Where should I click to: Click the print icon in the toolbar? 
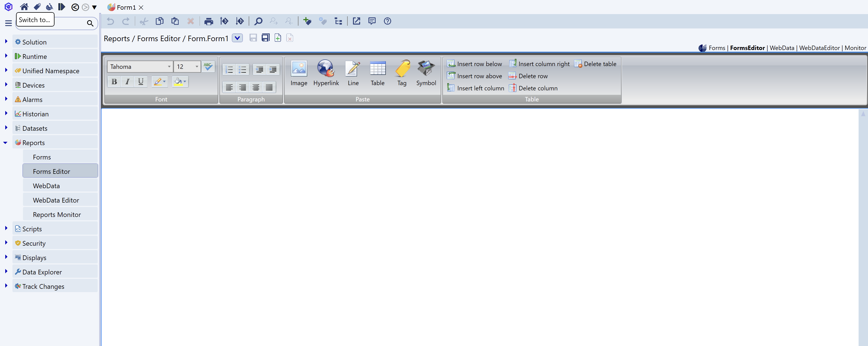[x=209, y=22]
